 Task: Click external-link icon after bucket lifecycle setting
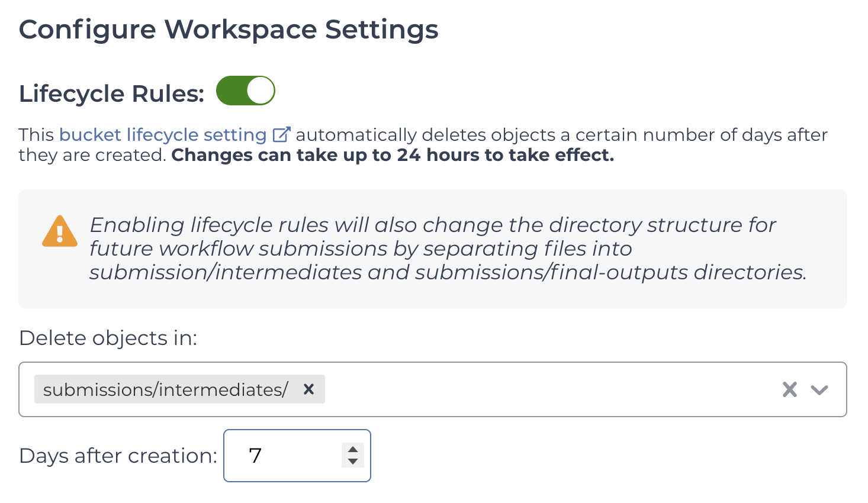(281, 134)
